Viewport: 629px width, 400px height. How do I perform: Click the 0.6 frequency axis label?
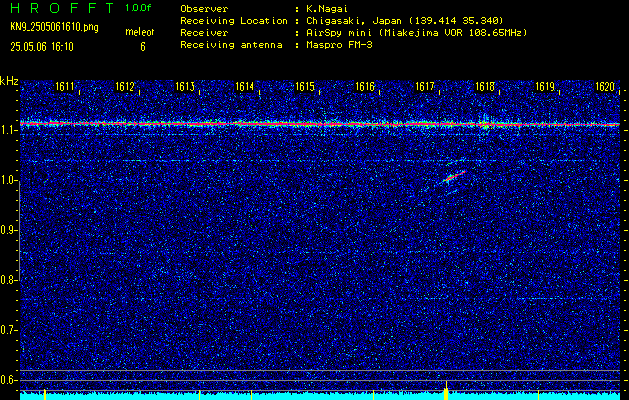pyautogui.click(x=8, y=380)
